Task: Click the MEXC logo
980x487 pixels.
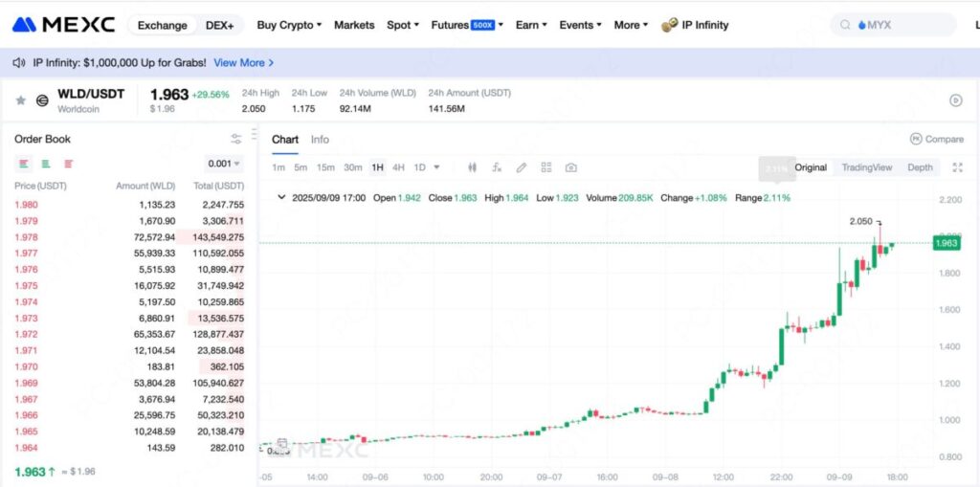Action: pyautogui.click(x=63, y=25)
